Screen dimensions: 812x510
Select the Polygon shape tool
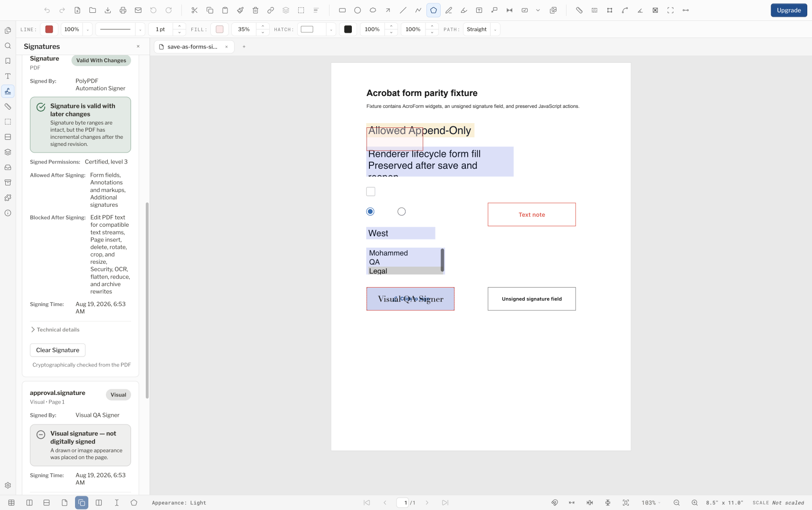[433, 10]
